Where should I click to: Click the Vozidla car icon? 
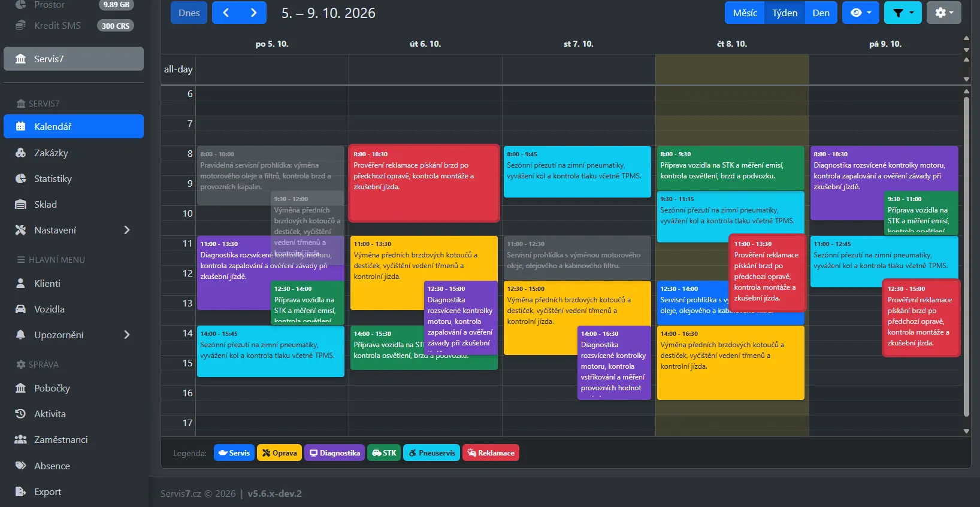(20, 309)
